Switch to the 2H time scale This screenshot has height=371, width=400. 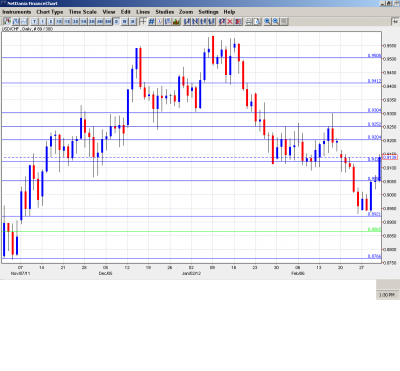[x=92, y=22]
